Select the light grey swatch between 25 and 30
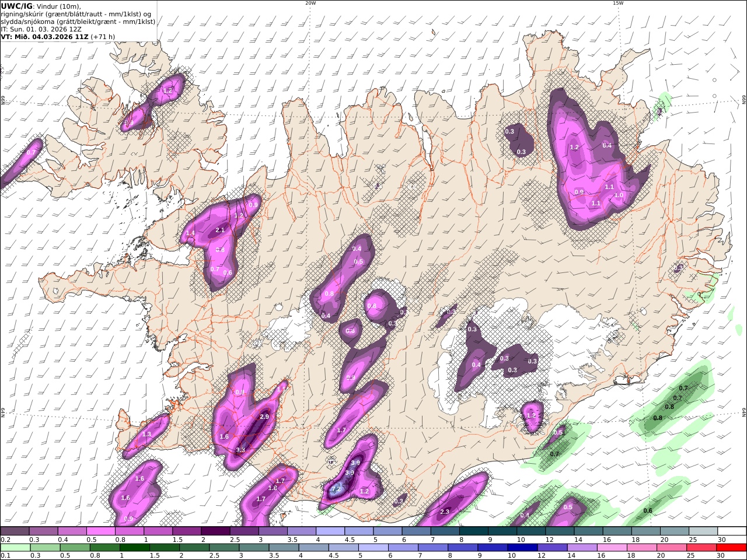Viewport: 747px width, 560px height. 703,531
